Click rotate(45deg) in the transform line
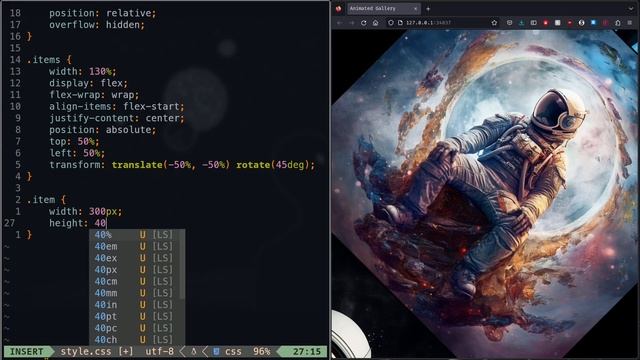Viewport: 640px width, 360px height. [273, 165]
